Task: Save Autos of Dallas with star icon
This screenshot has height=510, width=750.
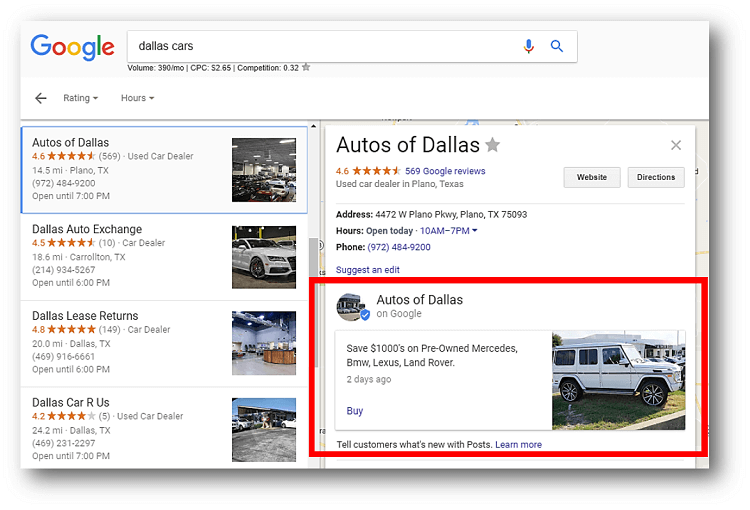Action: tap(492, 144)
